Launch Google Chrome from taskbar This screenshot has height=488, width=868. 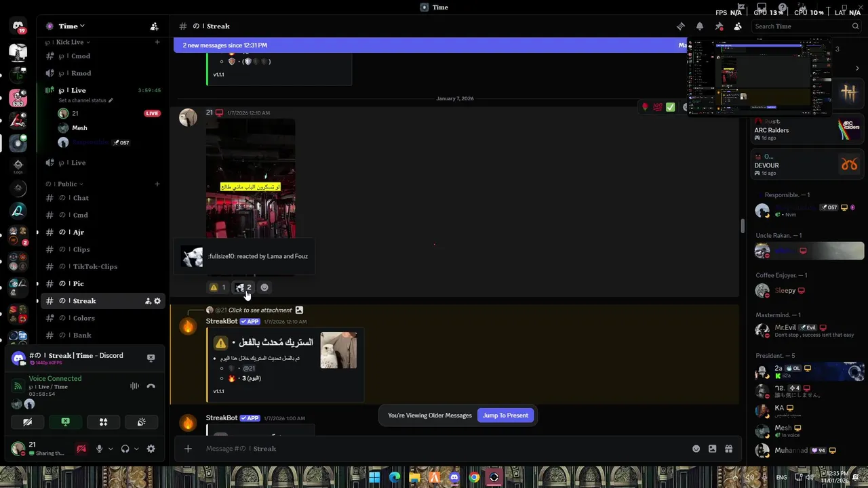click(474, 477)
